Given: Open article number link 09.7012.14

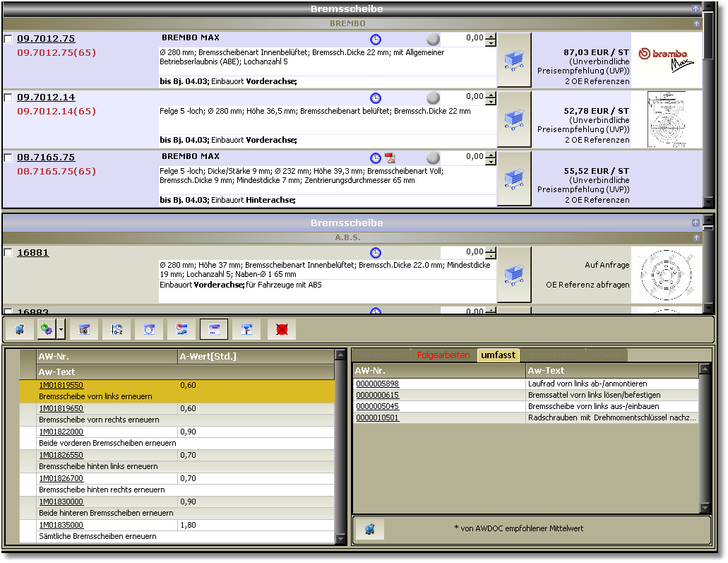Looking at the screenshot, I should tap(46, 97).
